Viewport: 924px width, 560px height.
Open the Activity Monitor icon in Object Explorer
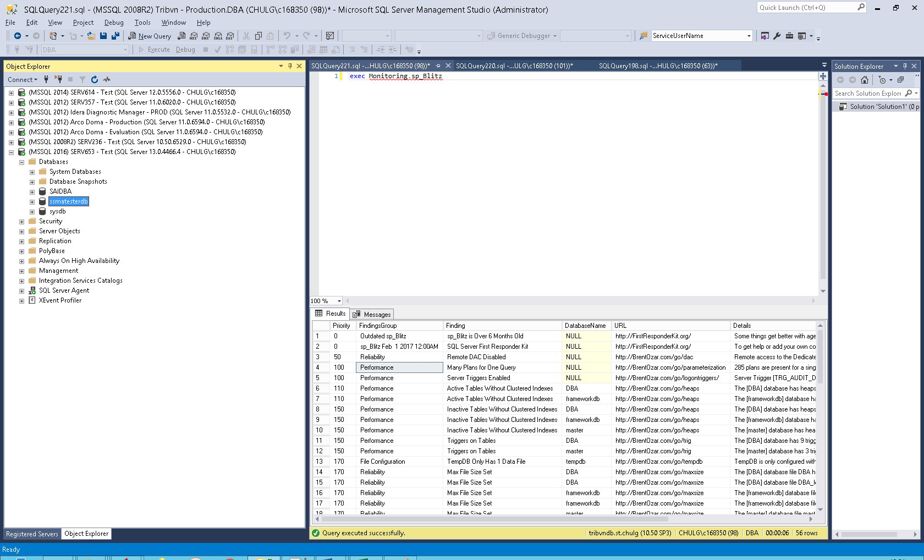tap(107, 79)
